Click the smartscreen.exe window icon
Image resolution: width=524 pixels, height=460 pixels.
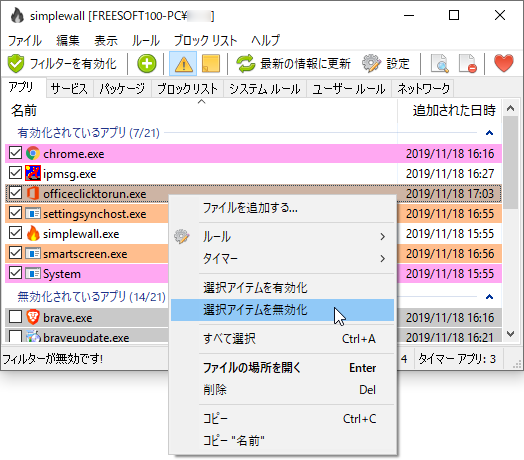(x=33, y=253)
